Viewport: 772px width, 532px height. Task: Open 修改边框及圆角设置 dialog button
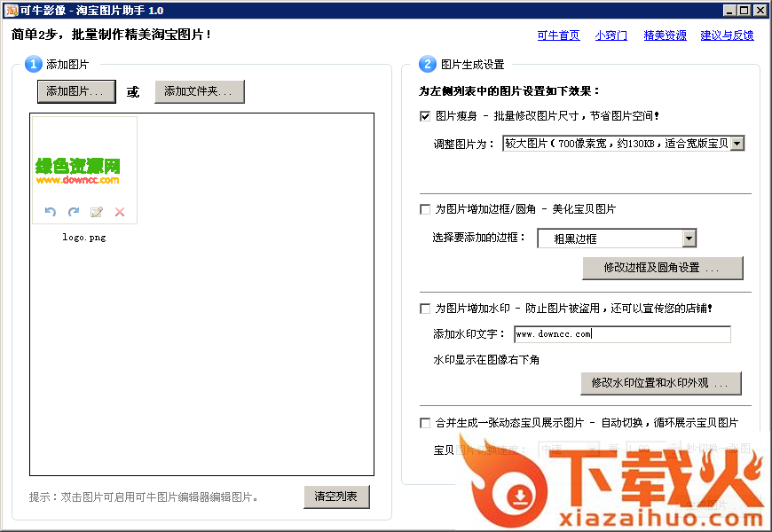pos(663,268)
